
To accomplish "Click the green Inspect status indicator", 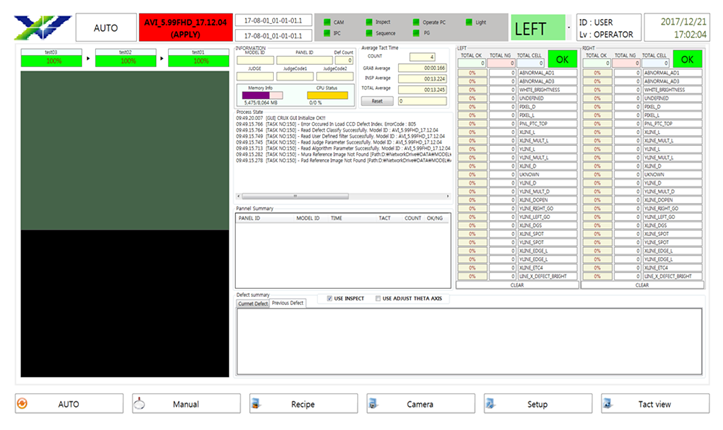I will click(x=369, y=22).
